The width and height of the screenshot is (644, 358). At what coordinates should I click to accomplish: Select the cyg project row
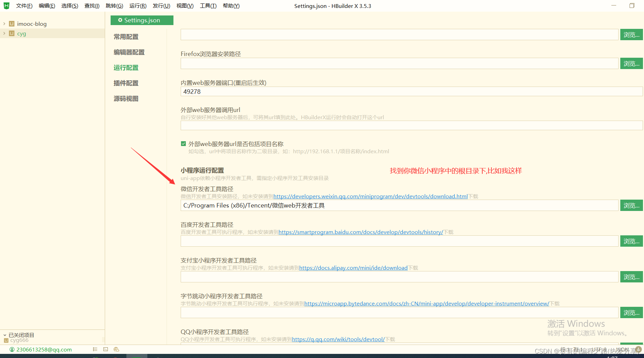point(52,33)
